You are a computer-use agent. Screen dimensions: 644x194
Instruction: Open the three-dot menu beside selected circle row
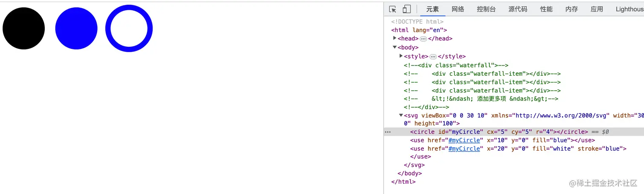pos(388,132)
